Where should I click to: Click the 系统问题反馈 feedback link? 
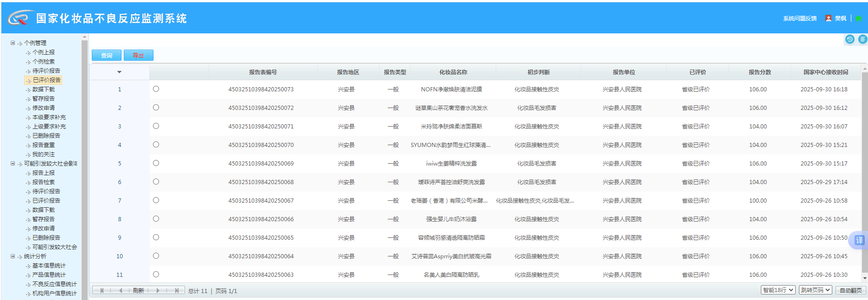click(x=800, y=19)
